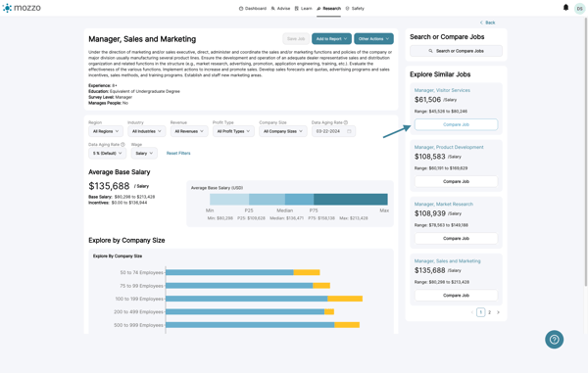Click the 75 to 99 Employees label

142,286
